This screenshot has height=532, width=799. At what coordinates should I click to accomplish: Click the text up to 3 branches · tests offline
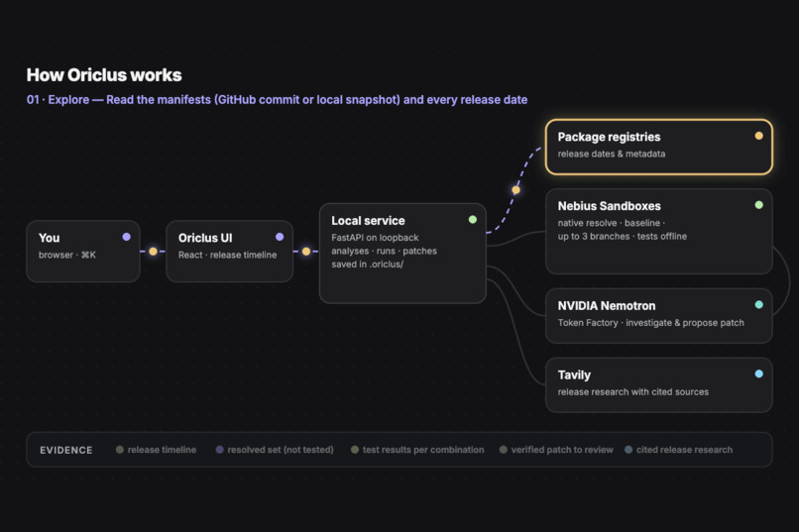(x=623, y=236)
